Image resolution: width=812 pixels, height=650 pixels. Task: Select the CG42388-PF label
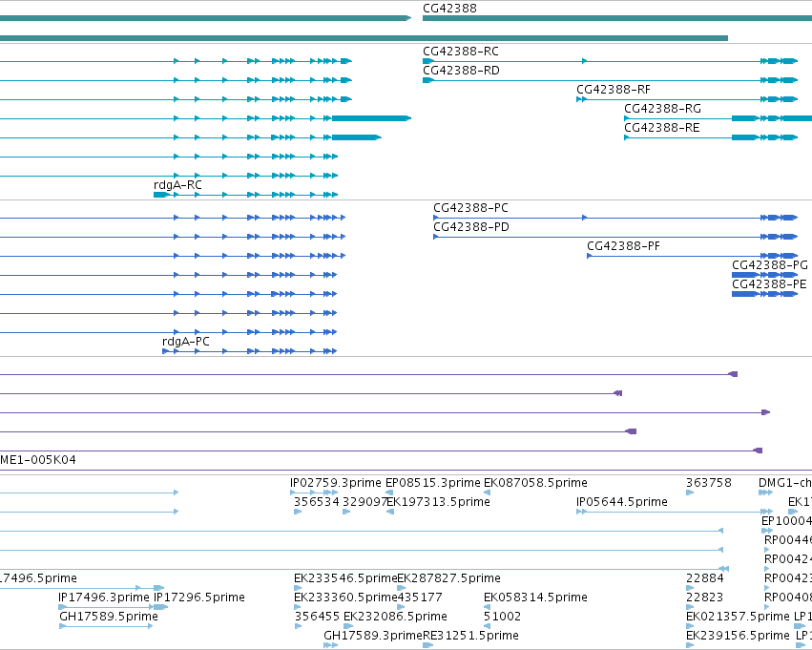click(x=623, y=246)
